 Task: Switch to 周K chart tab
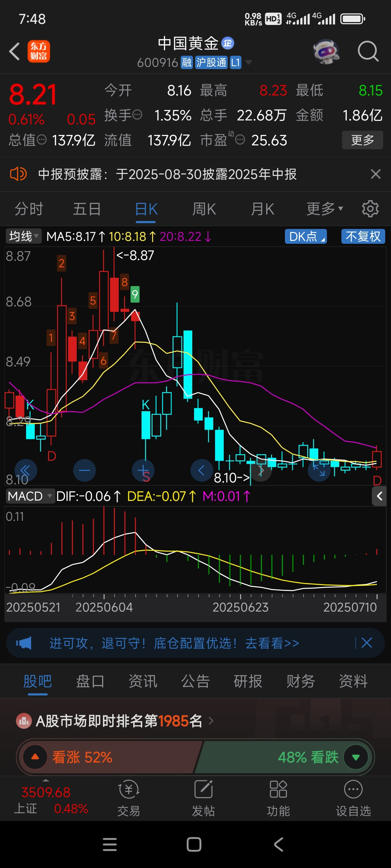coord(204,209)
